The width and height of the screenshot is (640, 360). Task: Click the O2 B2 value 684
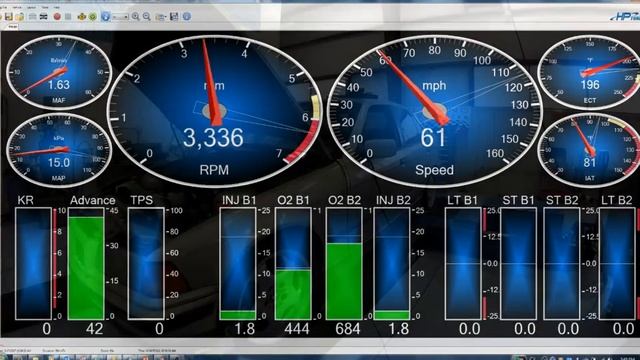348,329
